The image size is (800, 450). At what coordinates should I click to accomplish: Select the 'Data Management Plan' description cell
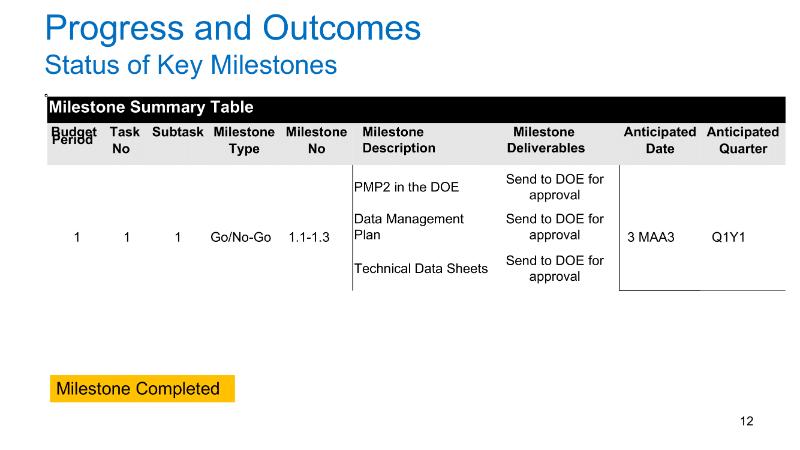pyautogui.click(x=409, y=227)
